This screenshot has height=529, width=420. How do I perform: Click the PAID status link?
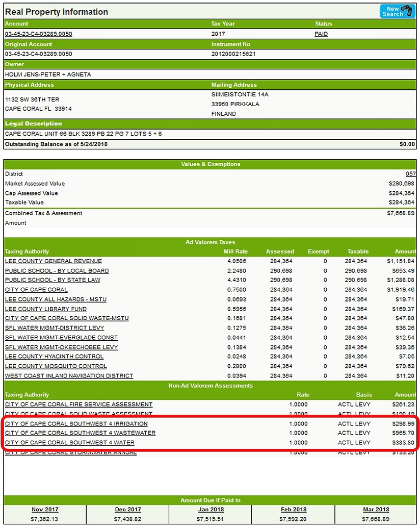coord(321,34)
